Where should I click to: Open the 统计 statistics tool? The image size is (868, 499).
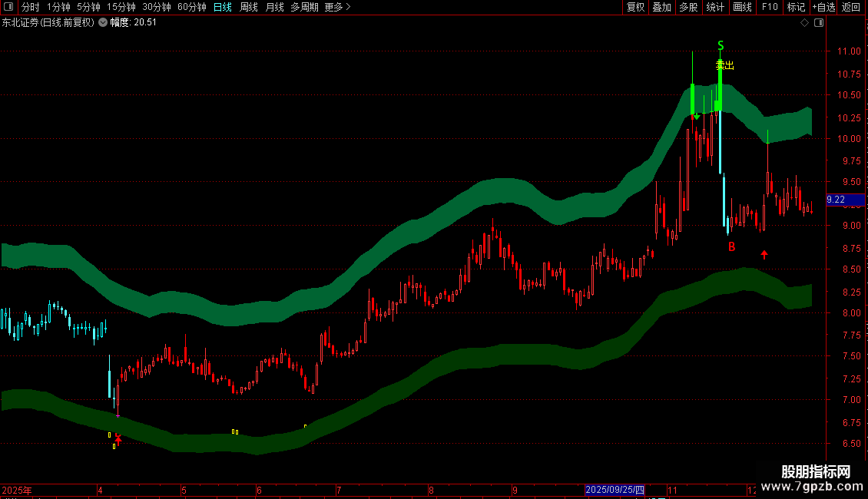(715, 7)
